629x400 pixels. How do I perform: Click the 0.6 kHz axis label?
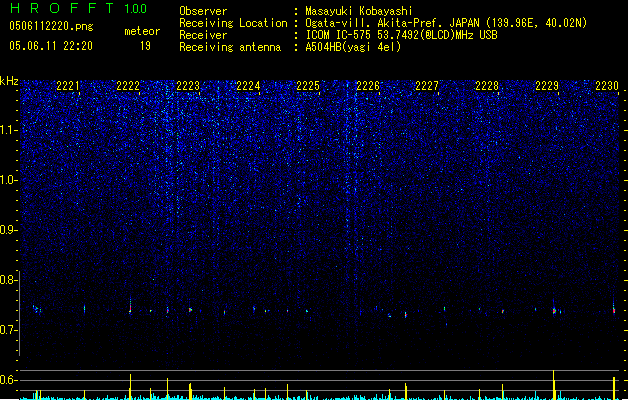[8, 380]
